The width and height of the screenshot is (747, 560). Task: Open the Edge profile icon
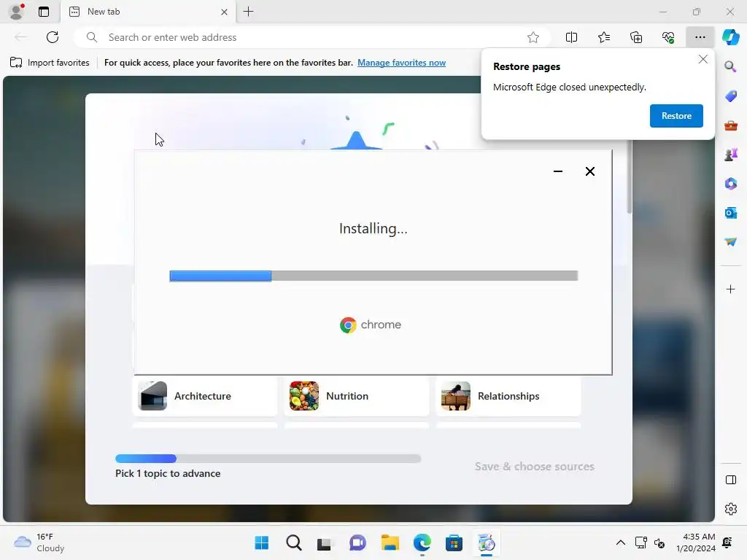[x=16, y=12]
